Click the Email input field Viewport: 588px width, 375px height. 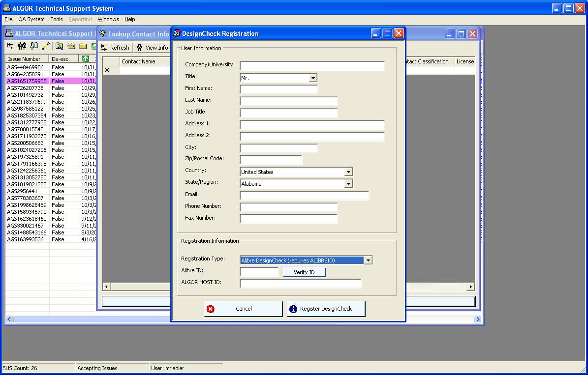(x=305, y=196)
